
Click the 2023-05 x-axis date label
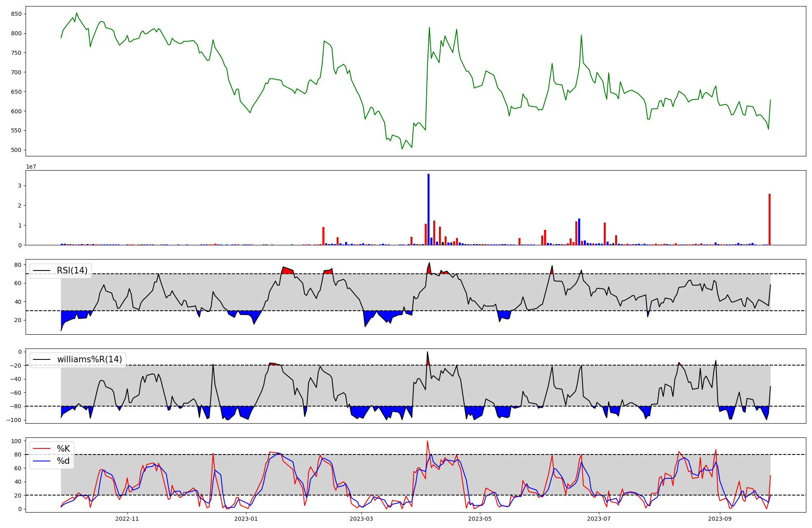tap(480, 519)
